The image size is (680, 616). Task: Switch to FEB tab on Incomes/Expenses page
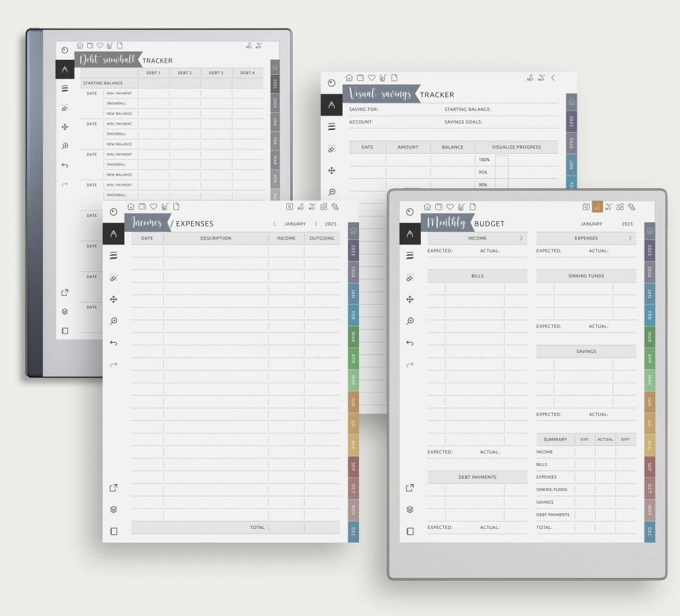point(353,315)
